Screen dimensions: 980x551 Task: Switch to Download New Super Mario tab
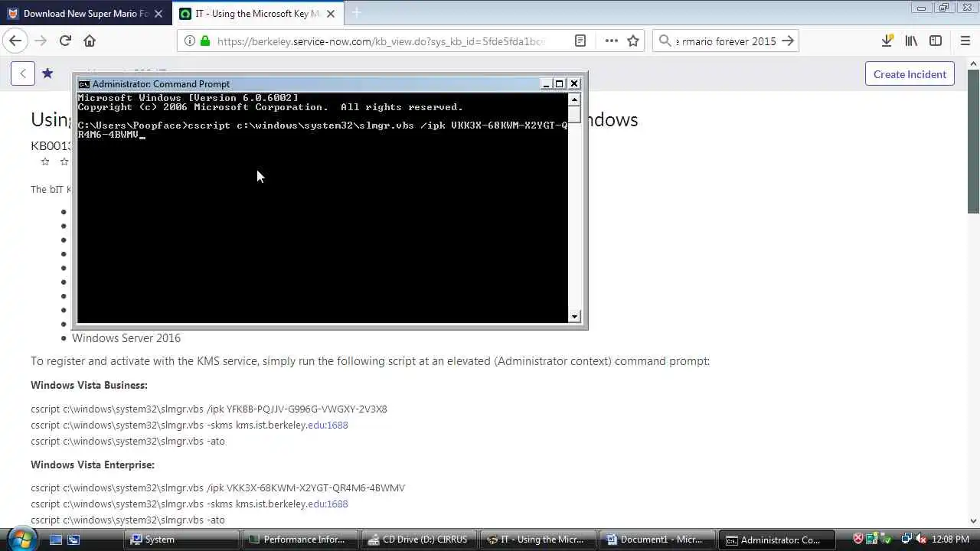click(85, 14)
